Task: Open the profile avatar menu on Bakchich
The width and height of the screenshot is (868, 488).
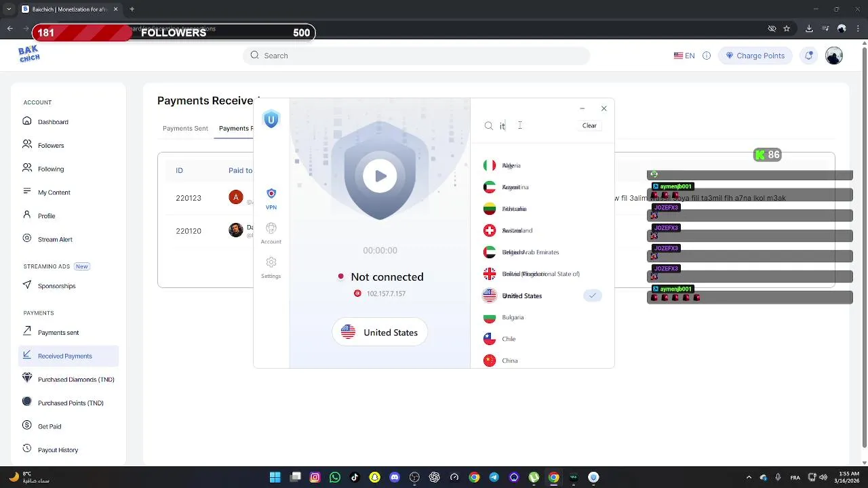Action: [x=834, y=56]
